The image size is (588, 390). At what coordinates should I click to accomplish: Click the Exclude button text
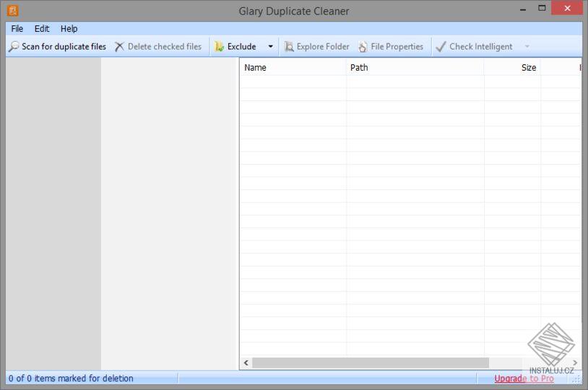(241, 46)
